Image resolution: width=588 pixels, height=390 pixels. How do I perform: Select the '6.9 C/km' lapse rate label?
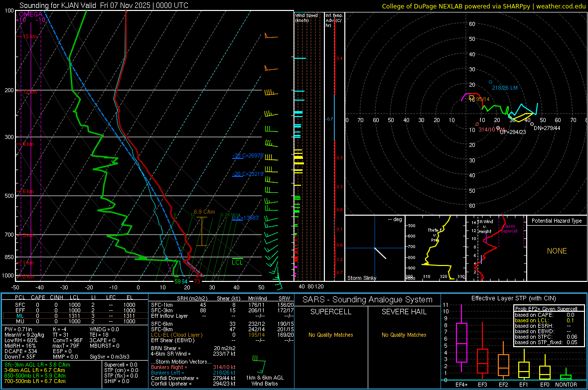204,212
